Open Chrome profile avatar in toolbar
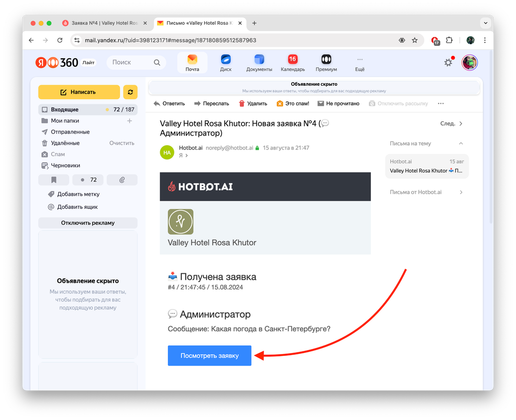The width and height of the screenshot is (516, 420). coord(471,40)
